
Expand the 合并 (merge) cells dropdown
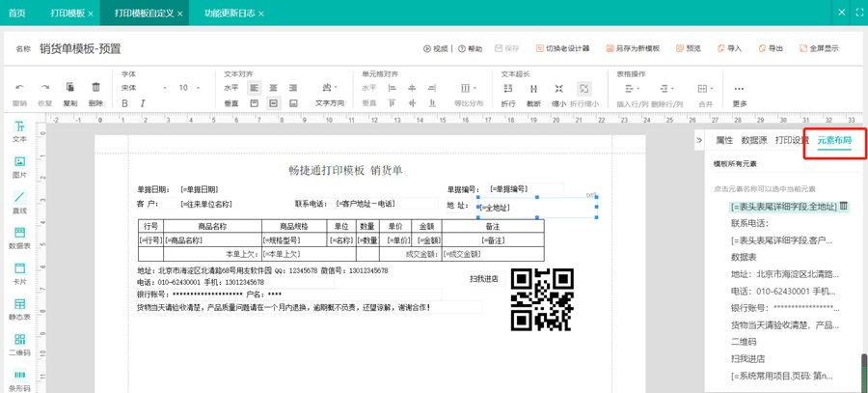point(705,89)
